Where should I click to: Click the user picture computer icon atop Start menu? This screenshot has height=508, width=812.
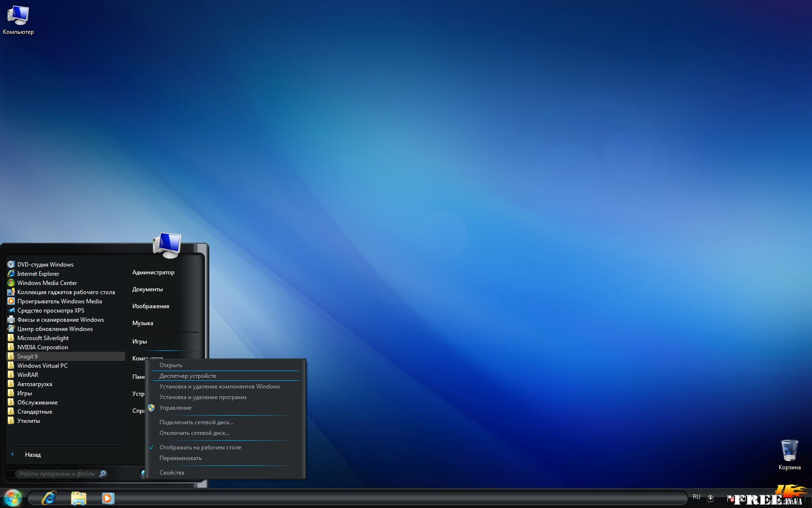(167, 245)
